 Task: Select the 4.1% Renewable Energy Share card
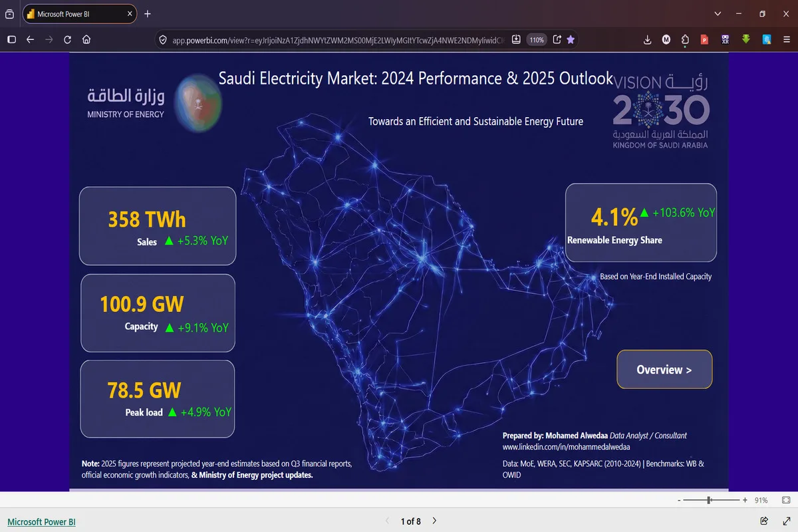tap(641, 223)
